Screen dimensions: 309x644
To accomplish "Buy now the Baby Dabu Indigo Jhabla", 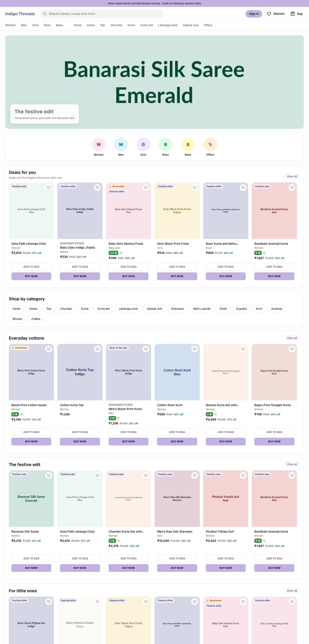I will 80,276.
